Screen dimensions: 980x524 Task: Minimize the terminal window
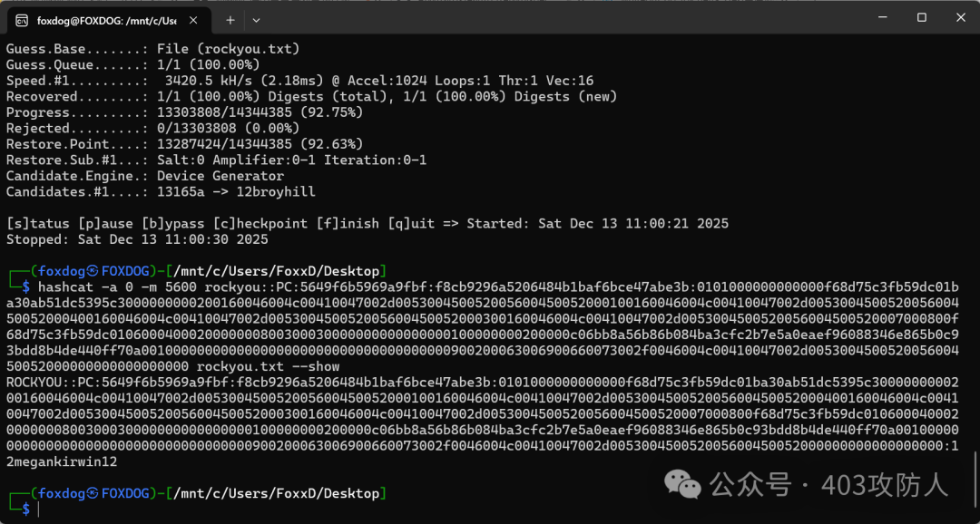881,17
